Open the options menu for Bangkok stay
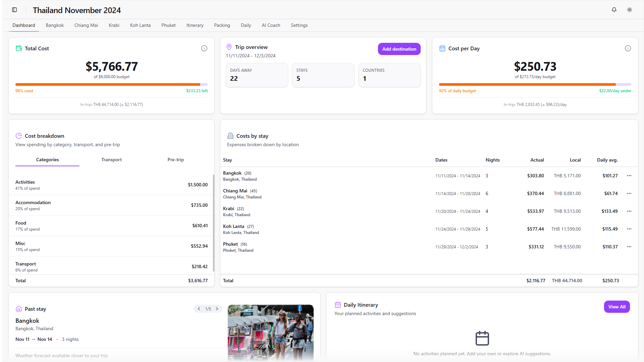644x362 pixels. point(629,176)
